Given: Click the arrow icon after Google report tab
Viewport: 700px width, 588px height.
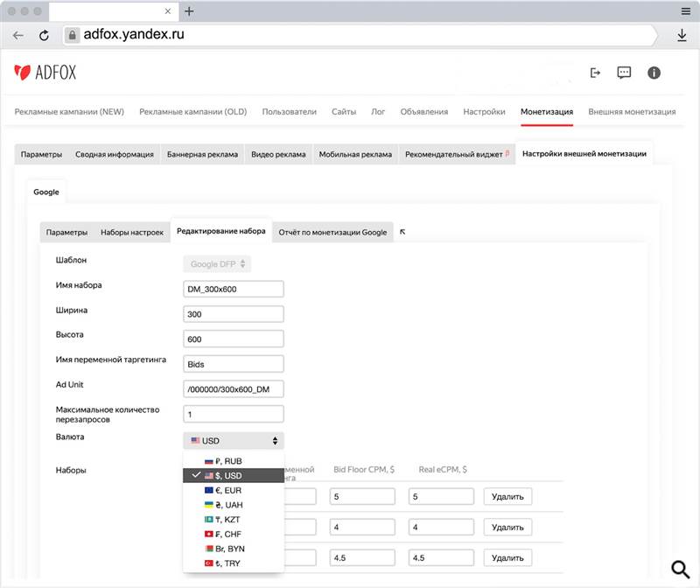Looking at the screenshot, I should 402,233.
